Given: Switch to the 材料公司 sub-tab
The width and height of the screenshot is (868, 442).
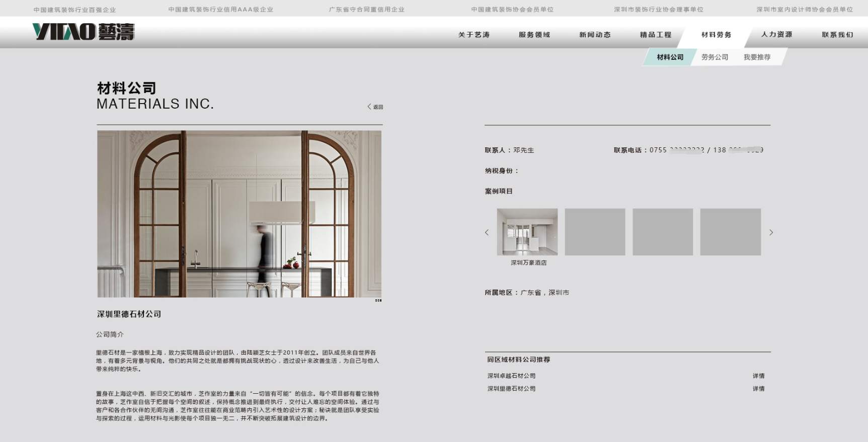Looking at the screenshot, I should (670, 57).
